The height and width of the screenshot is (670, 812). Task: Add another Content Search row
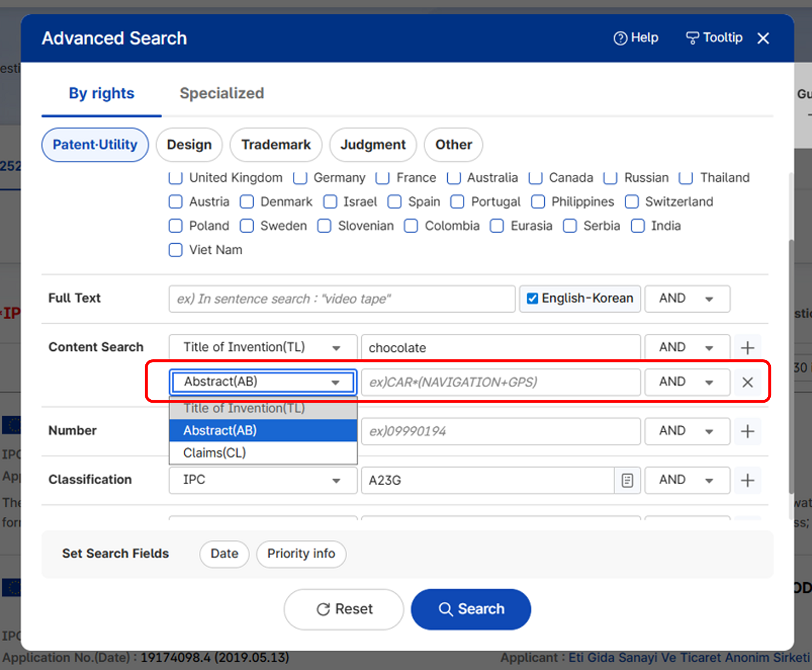tap(747, 347)
